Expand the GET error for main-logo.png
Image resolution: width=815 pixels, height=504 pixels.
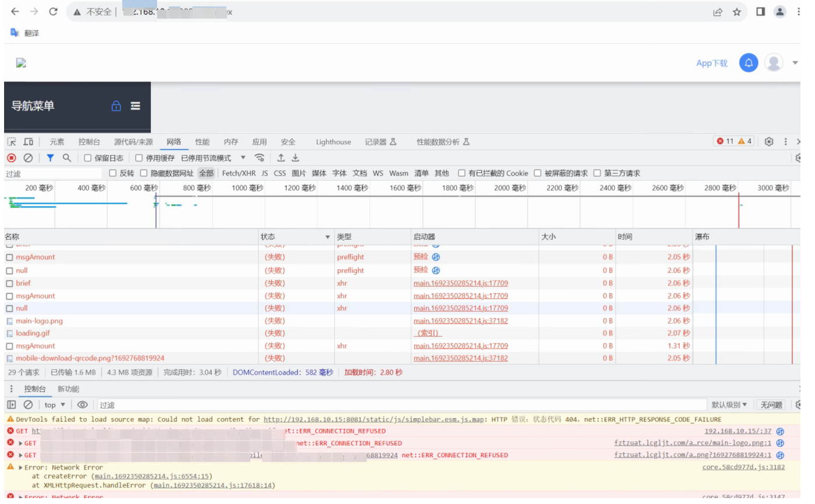click(21, 443)
